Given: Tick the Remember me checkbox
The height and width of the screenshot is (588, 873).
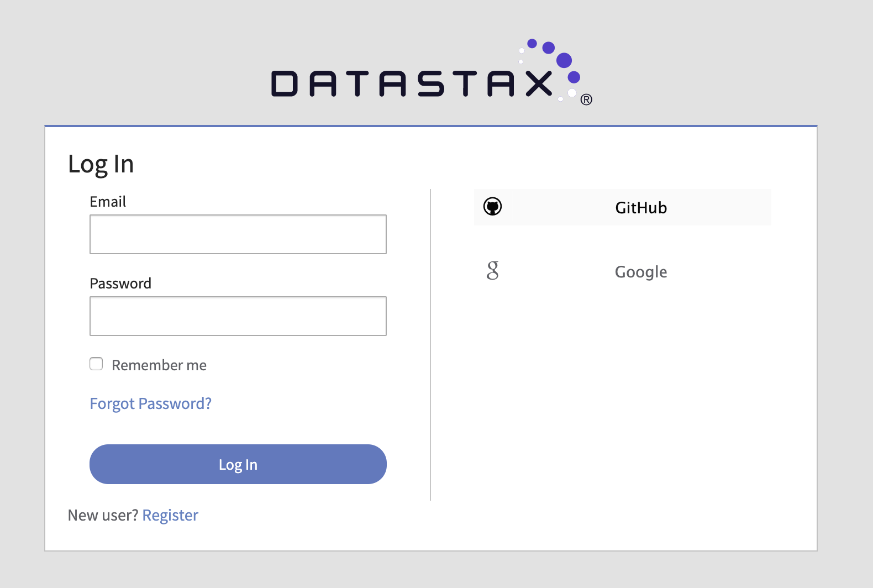Looking at the screenshot, I should point(96,364).
